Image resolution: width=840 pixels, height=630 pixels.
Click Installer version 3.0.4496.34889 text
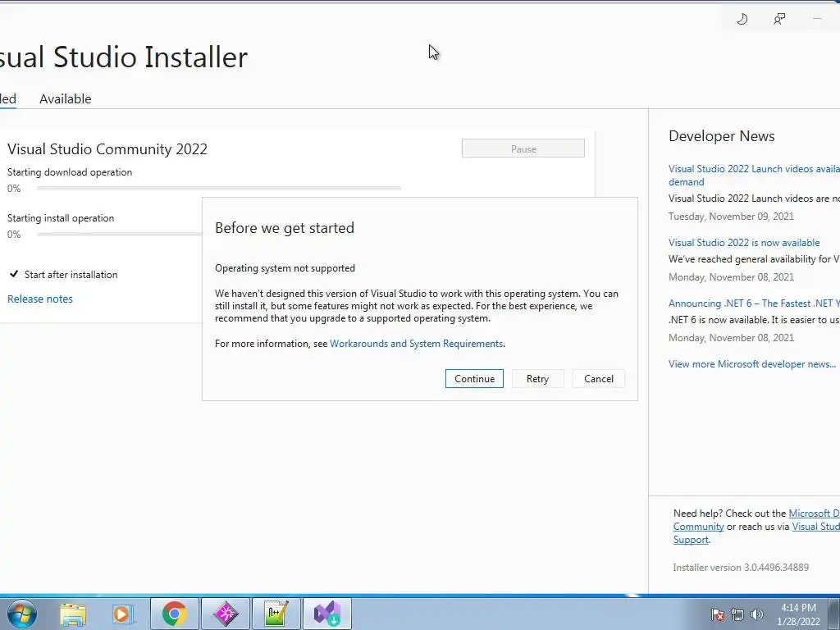tap(741, 568)
